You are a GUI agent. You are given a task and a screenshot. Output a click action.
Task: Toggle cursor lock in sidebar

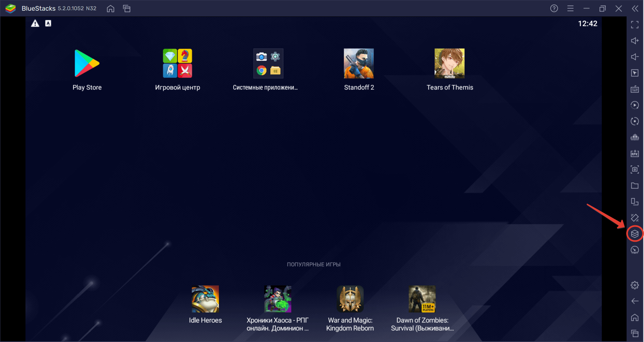click(635, 73)
